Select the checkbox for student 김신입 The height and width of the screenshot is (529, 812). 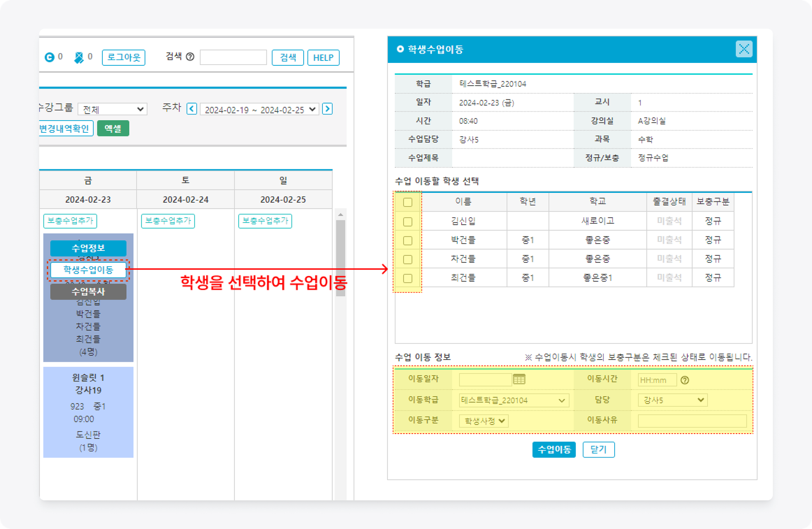tap(408, 222)
